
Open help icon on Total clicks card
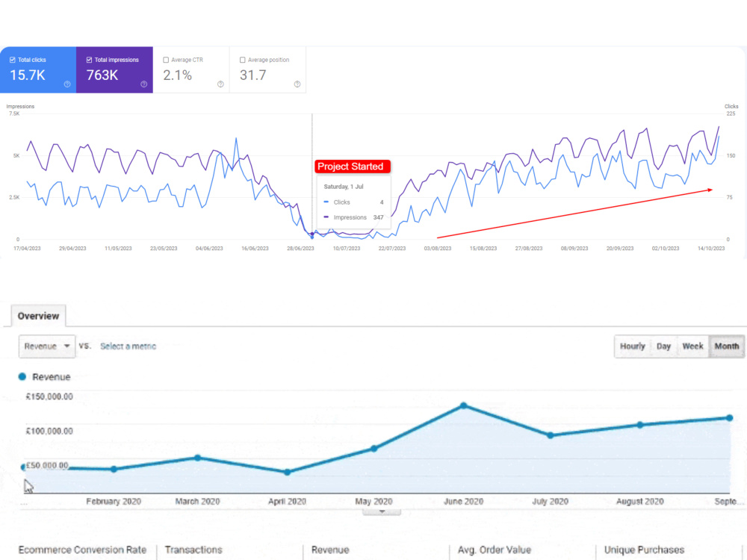[x=67, y=84]
